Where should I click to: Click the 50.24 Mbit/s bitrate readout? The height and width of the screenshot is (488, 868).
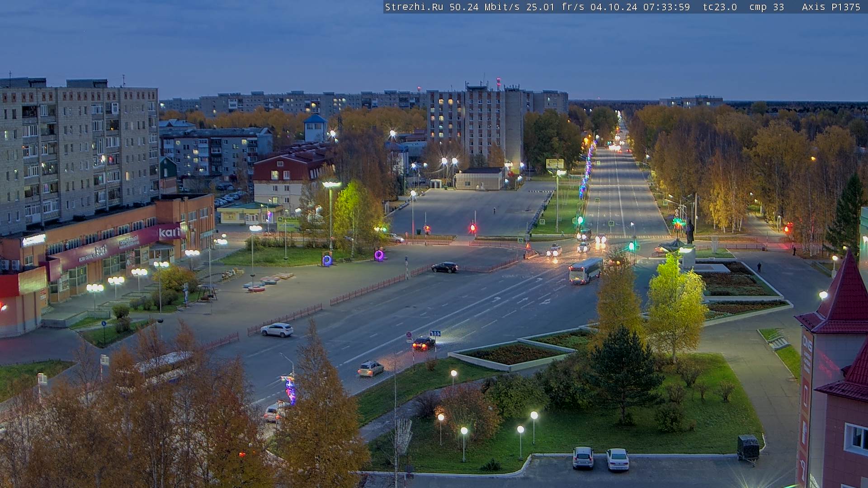tap(485, 7)
